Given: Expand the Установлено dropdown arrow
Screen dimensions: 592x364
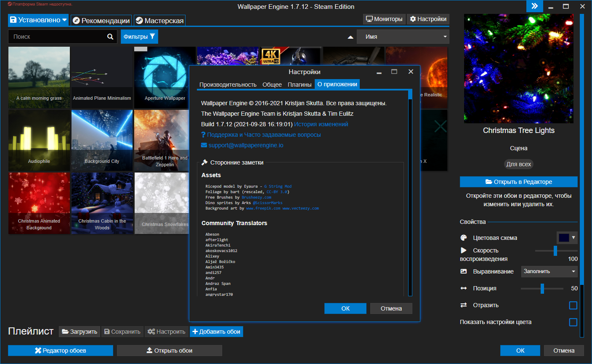Looking at the screenshot, I should (64, 20).
